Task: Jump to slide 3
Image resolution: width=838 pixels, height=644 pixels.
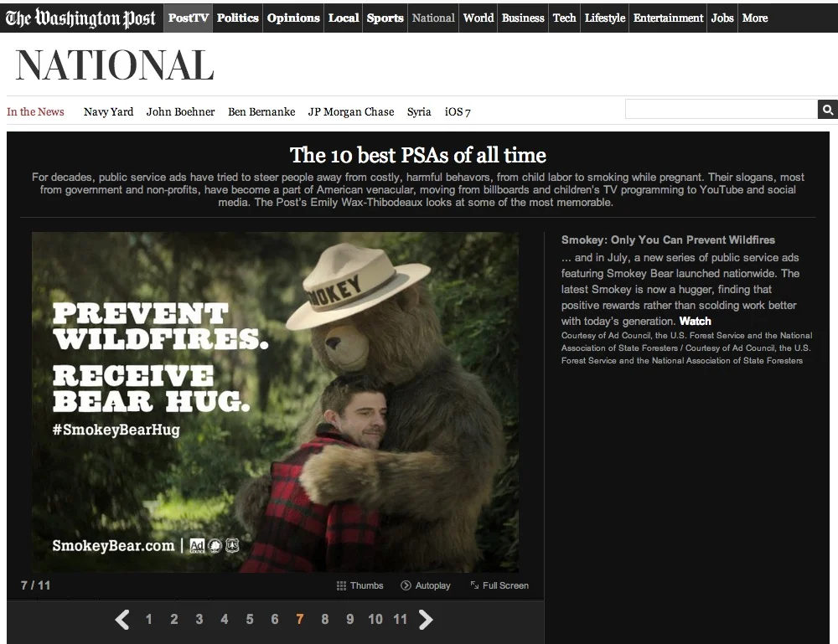Action: point(199,620)
